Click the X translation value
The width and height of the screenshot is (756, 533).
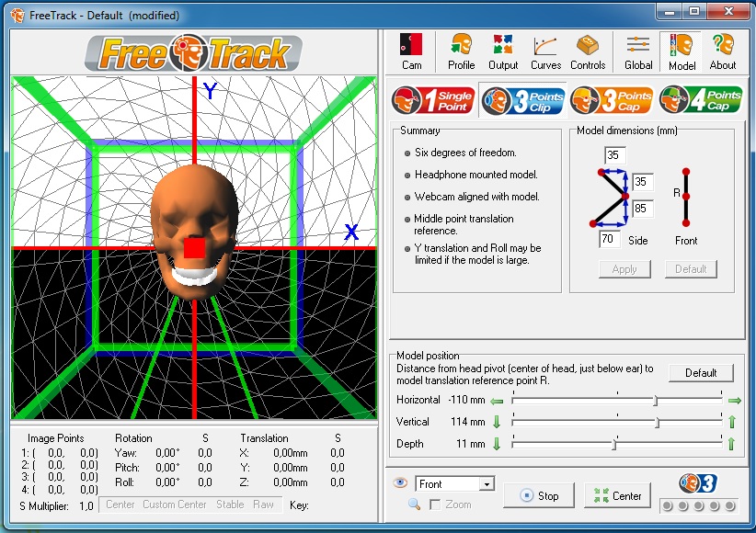tap(291, 453)
